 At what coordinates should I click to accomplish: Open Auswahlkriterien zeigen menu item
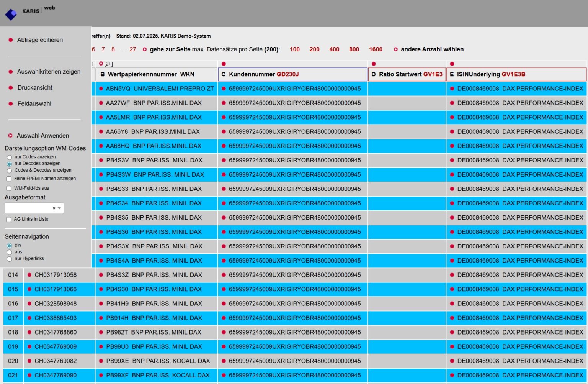pyautogui.click(x=49, y=72)
